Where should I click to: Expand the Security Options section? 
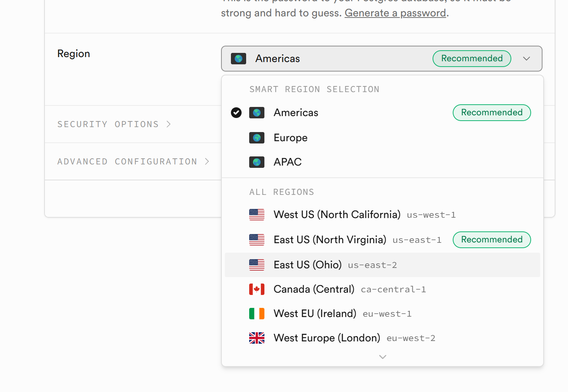[x=114, y=124]
